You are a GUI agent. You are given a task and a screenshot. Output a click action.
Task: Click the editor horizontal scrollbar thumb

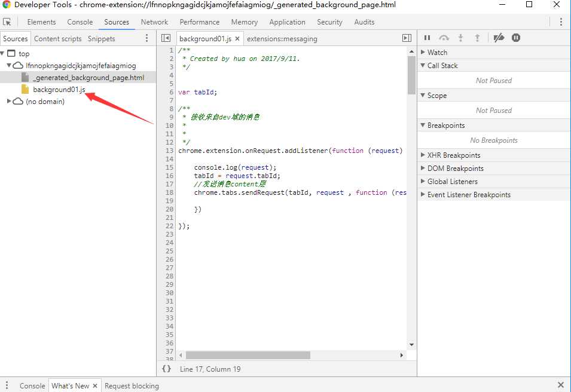pos(248,355)
